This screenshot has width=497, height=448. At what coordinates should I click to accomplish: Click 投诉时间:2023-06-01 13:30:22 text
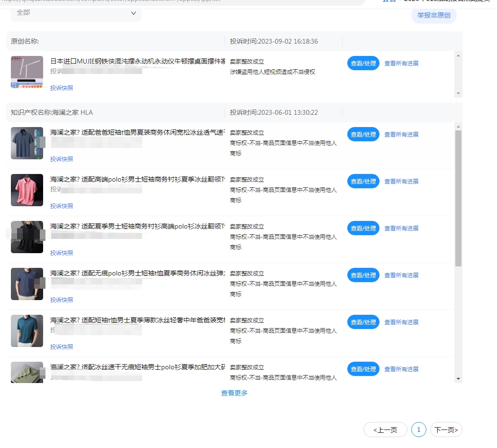pos(274,112)
